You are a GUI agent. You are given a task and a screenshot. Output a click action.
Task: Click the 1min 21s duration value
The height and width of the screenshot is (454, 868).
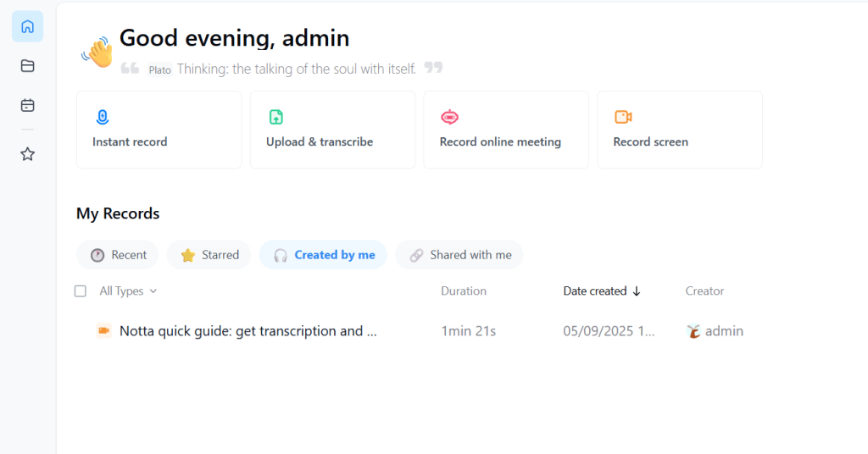(x=468, y=330)
